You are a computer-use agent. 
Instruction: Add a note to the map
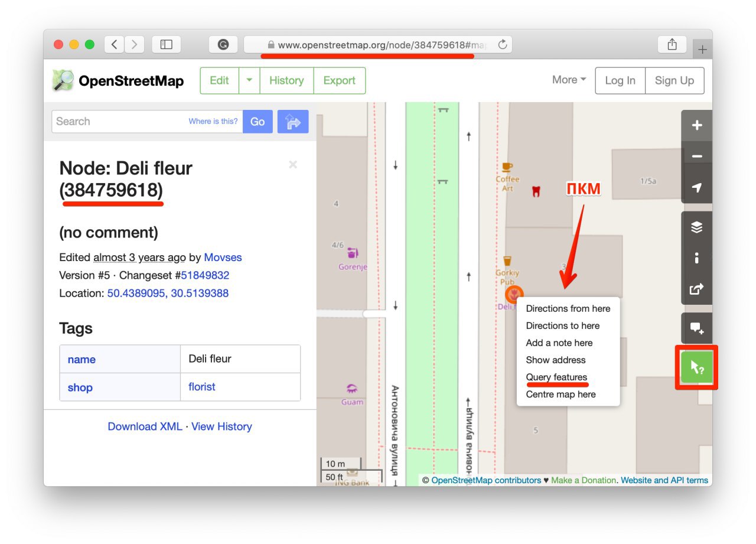click(697, 328)
